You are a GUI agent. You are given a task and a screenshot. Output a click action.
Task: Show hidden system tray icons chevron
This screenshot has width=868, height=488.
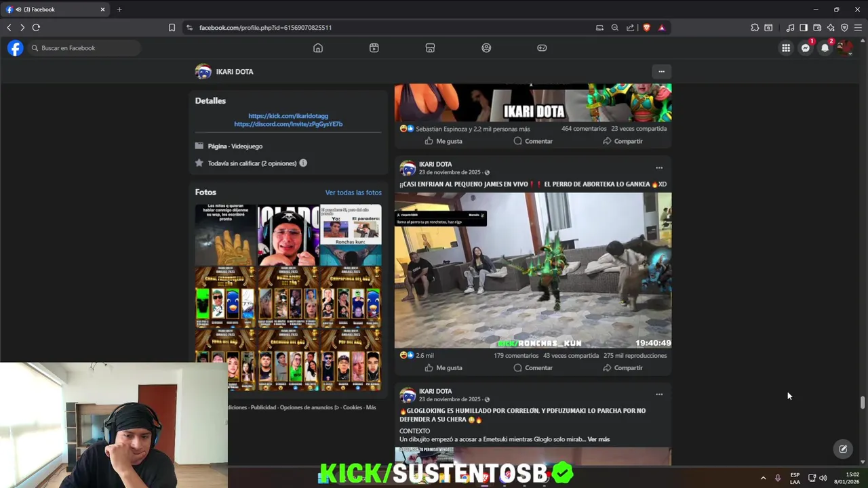pos(763,478)
